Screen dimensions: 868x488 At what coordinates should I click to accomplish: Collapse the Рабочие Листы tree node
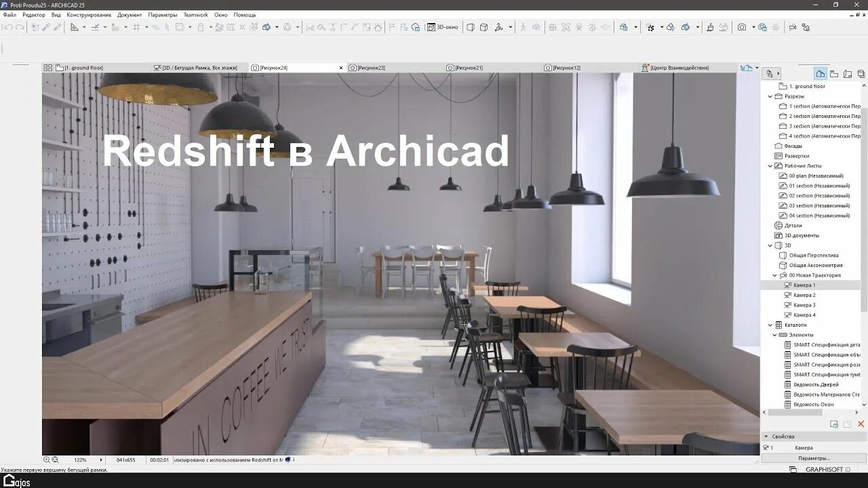(770, 166)
